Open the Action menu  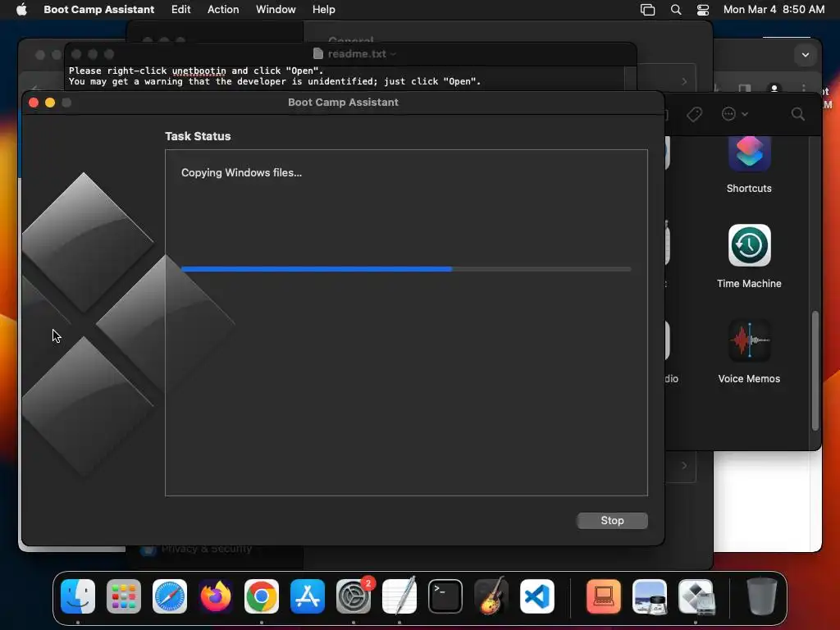tap(223, 9)
